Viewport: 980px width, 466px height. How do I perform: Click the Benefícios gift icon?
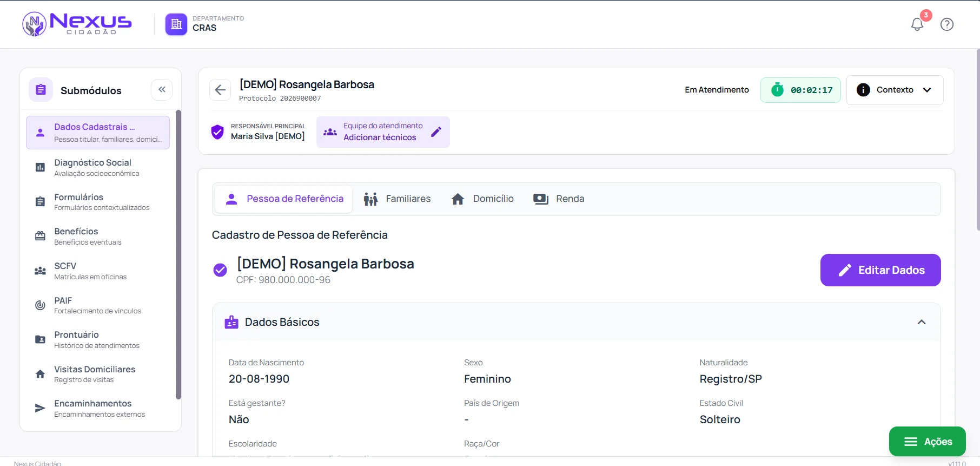(40, 236)
